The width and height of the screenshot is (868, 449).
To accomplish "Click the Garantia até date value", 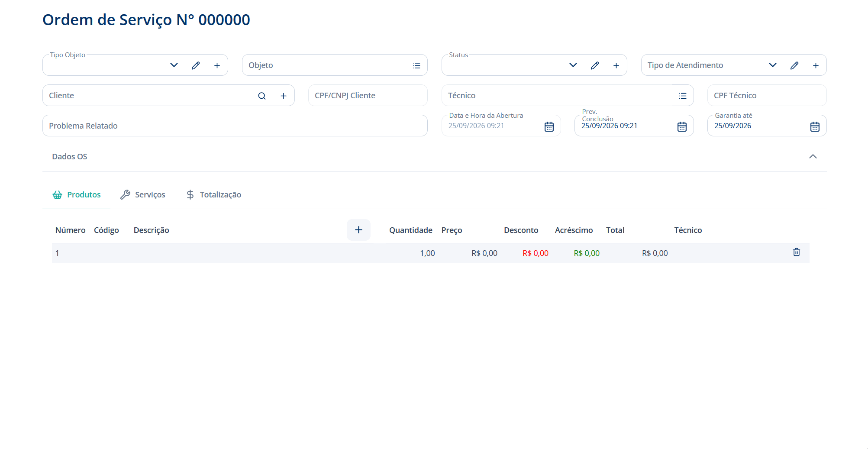I will click(732, 126).
